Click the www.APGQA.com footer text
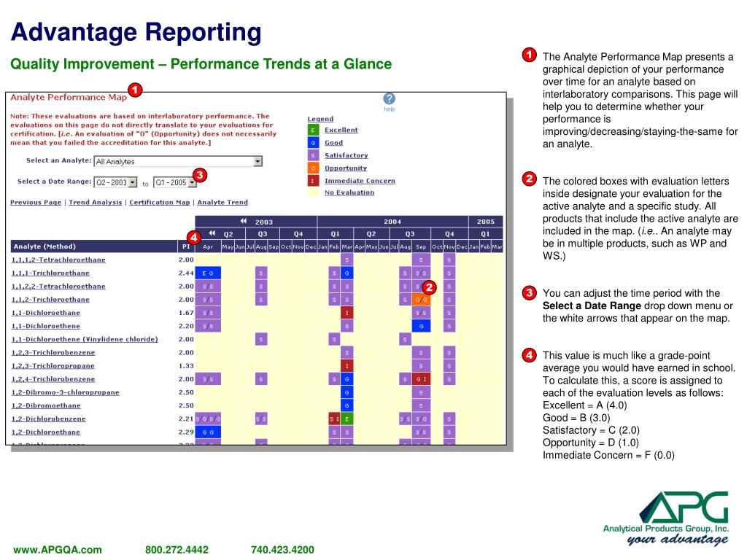Viewport: 747px width, 560px height. tap(58, 550)
